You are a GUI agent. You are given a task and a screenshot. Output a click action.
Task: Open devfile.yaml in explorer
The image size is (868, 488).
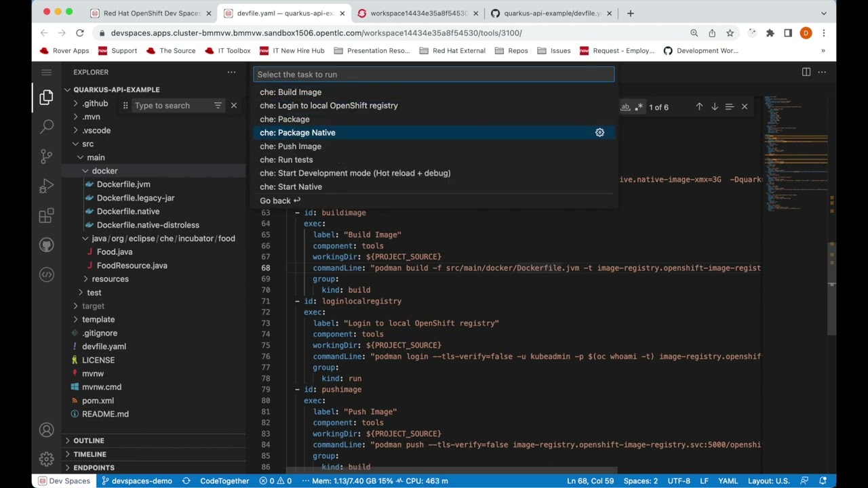coord(104,346)
